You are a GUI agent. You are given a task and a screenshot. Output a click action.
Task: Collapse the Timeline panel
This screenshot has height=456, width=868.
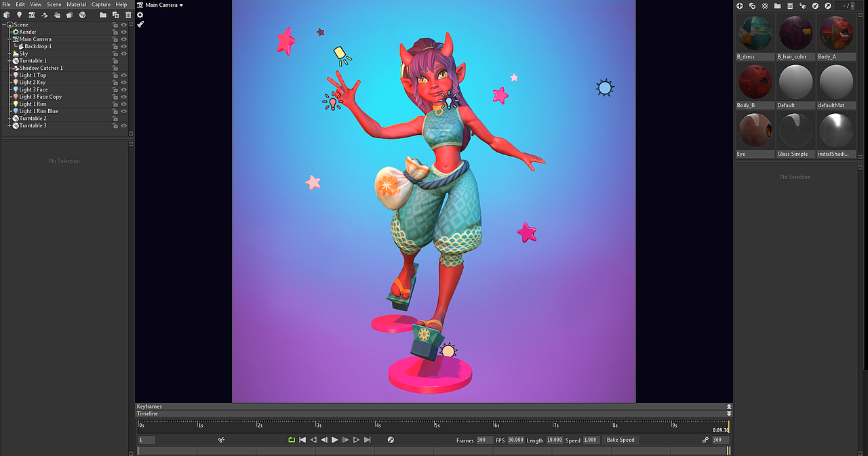coord(729,413)
